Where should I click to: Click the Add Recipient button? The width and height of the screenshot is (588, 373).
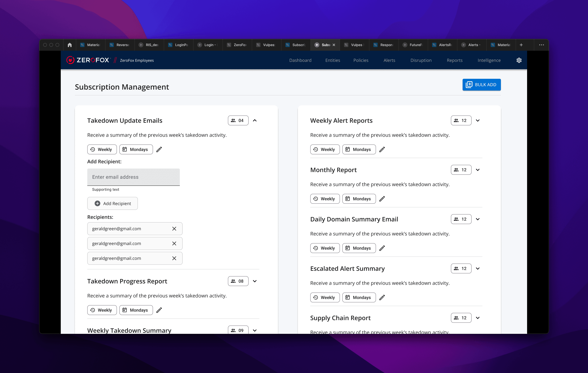click(x=113, y=203)
